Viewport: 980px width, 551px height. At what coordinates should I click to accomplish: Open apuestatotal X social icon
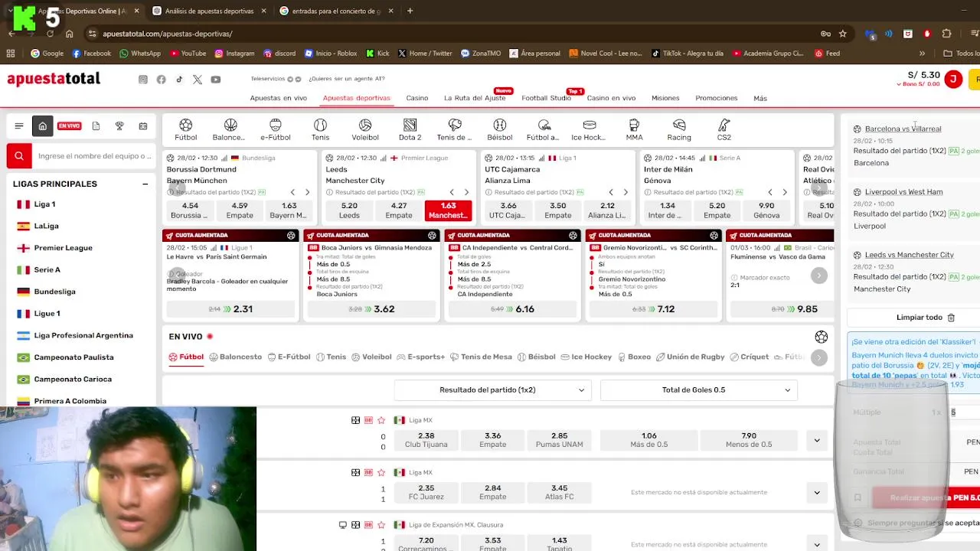(x=198, y=80)
